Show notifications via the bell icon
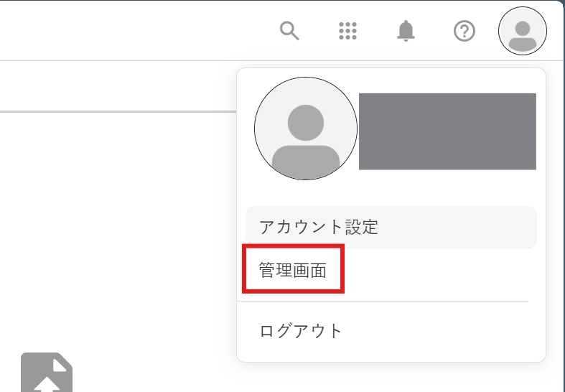 (x=406, y=31)
